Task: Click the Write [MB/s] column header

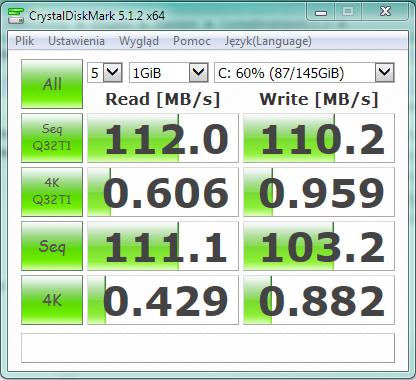Action: click(x=319, y=99)
